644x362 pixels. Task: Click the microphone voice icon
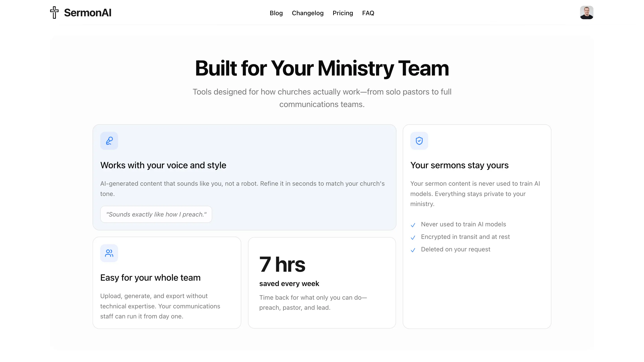[x=109, y=141]
